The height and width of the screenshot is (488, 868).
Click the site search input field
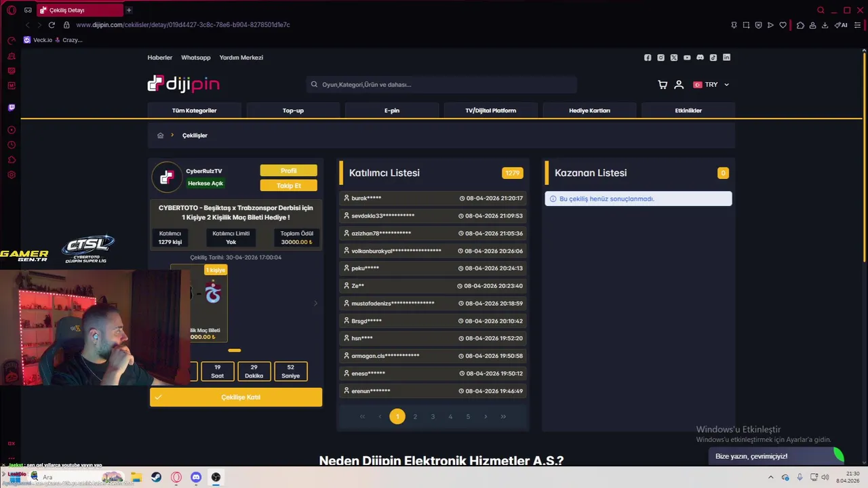[x=441, y=85]
